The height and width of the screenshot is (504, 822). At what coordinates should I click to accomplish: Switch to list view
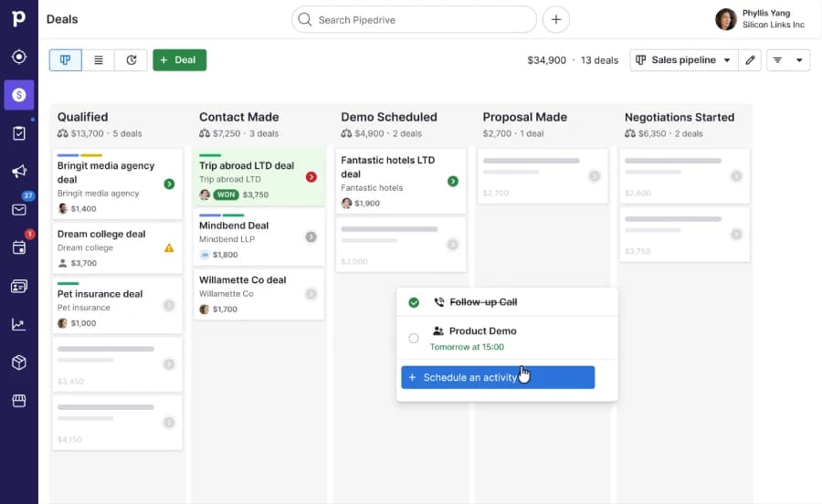coord(98,60)
